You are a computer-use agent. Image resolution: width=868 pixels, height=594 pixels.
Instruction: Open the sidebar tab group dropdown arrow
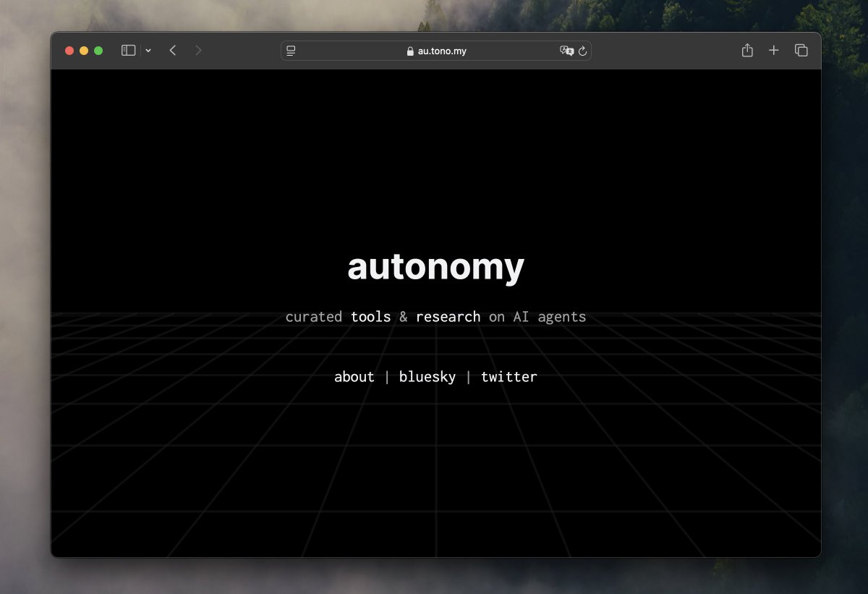tap(148, 51)
